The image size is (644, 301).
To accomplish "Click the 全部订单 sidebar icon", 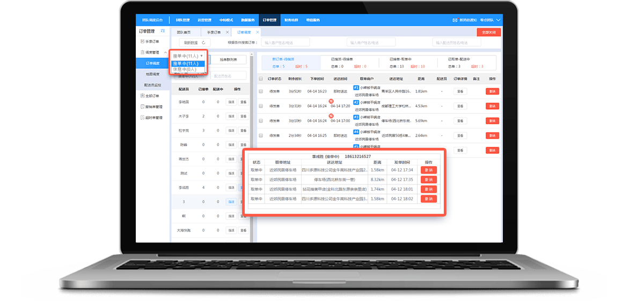I will (142, 96).
